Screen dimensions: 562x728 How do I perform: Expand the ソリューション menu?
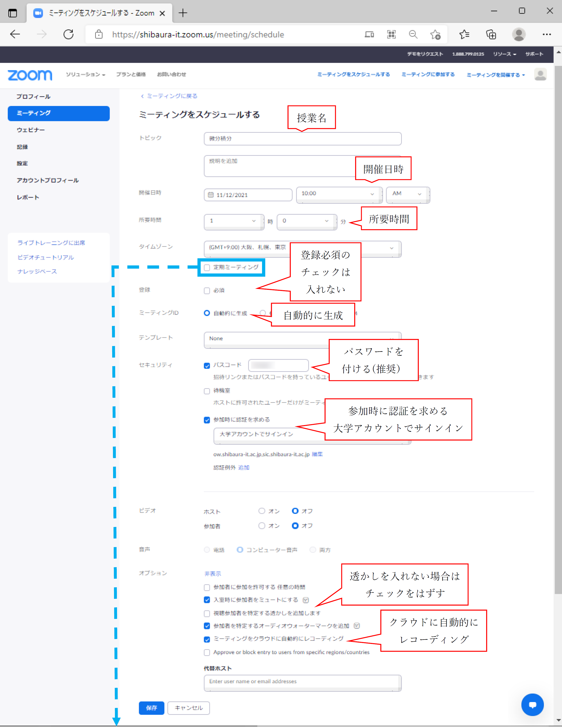85,74
